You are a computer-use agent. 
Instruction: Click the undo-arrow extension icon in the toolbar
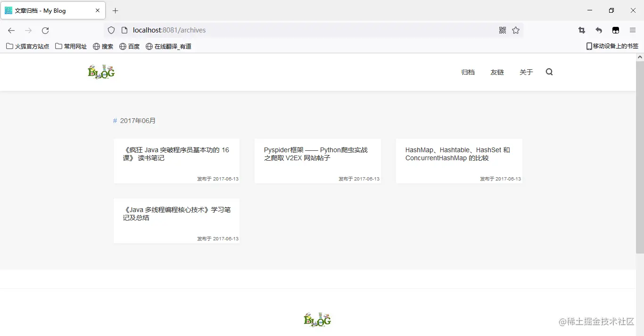[x=598, y=30]
